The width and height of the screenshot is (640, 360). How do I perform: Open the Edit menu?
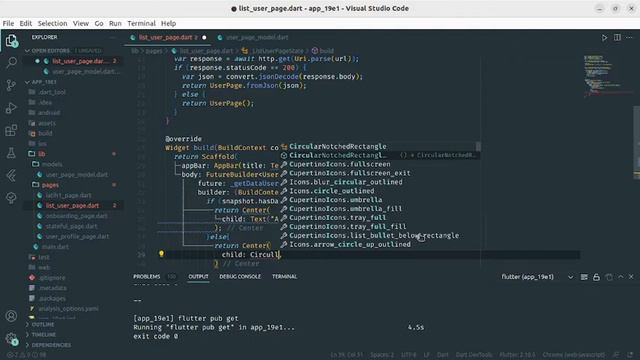coord(26,23)
